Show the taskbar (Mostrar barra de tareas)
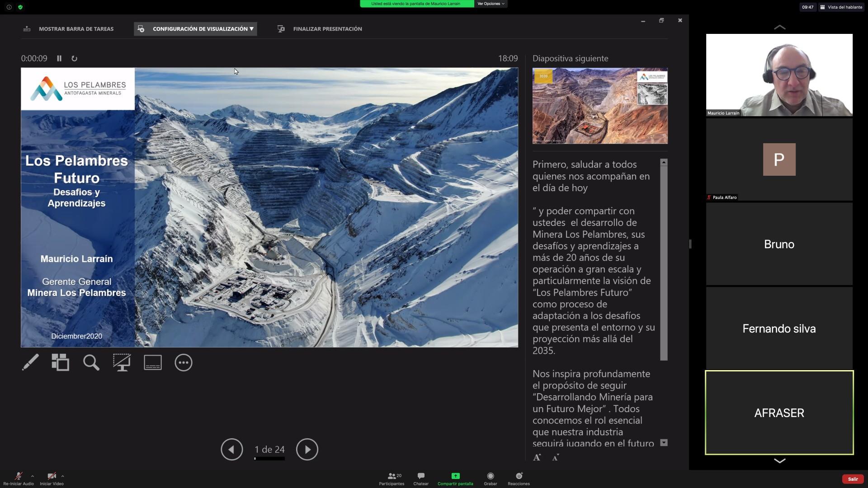868x488 pixels. click(68, 29)
